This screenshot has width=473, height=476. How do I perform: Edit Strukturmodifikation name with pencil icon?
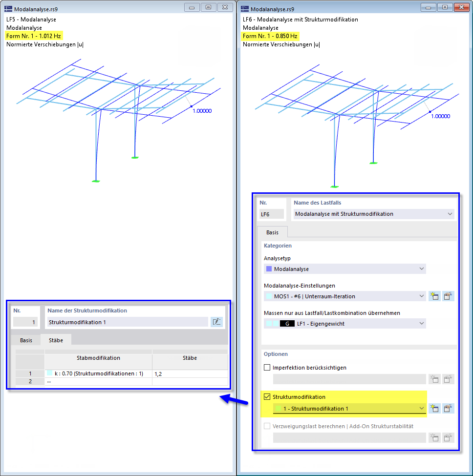pos(216,322)
